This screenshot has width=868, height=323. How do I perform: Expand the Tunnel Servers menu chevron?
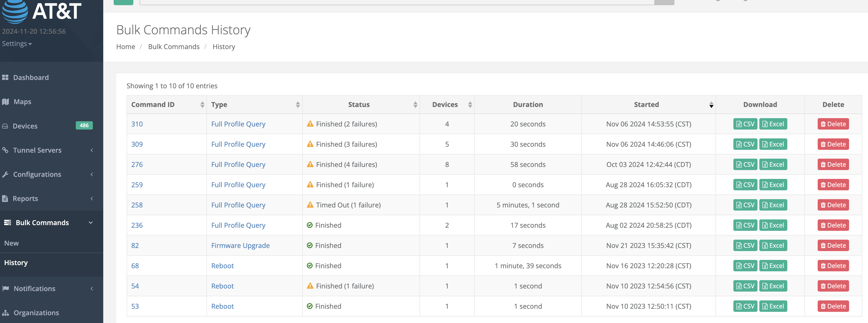pos(92,150)
